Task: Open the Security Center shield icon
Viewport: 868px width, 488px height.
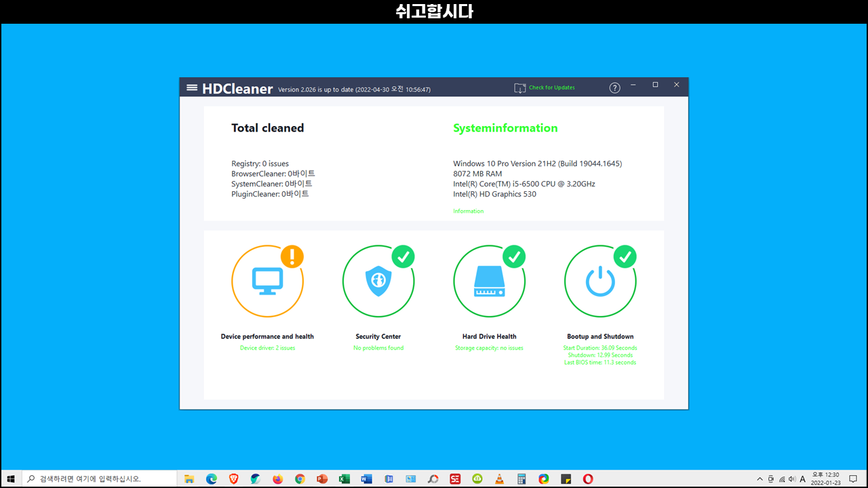Action: point(378,281)
